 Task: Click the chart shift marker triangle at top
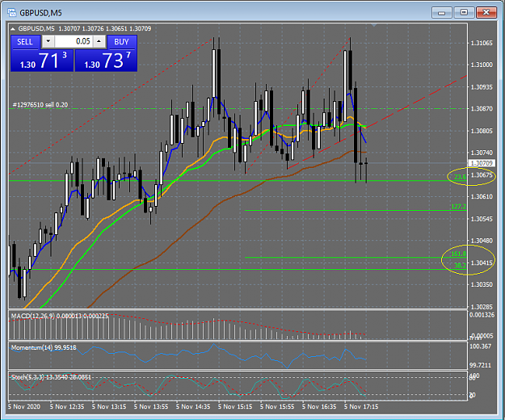pos(374,25)
